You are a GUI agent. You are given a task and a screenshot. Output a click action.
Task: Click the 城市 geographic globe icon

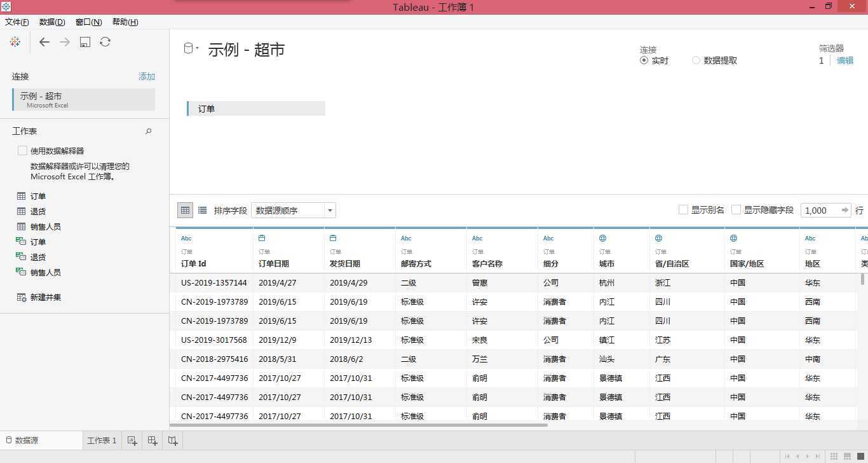603,238
